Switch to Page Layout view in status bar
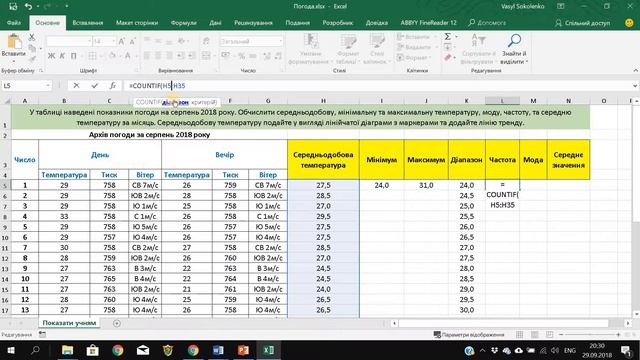The image size is (640, 360). click(535, 335)
